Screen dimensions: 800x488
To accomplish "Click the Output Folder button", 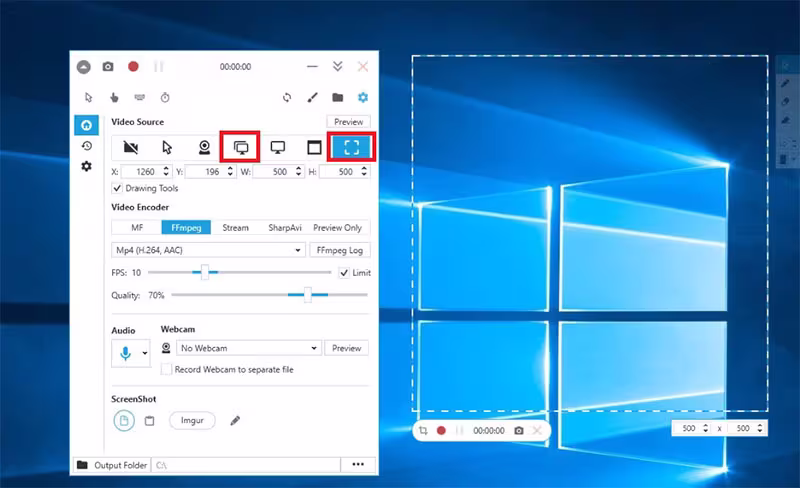I will tap(112, 465).
